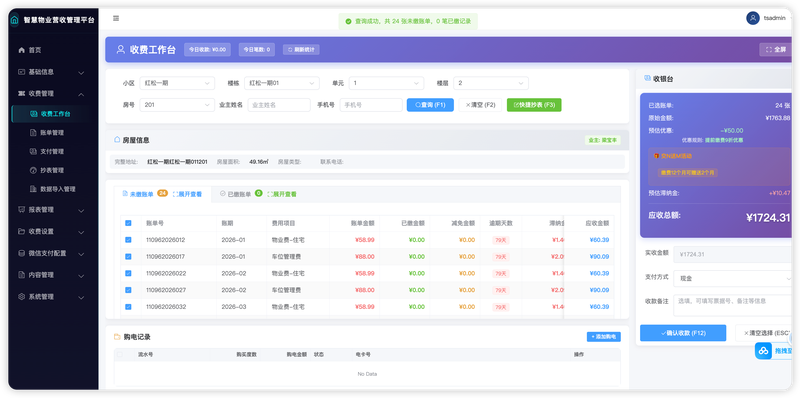
Task: Click the hamburger menu collapse icon
Action: coord(116,18)
